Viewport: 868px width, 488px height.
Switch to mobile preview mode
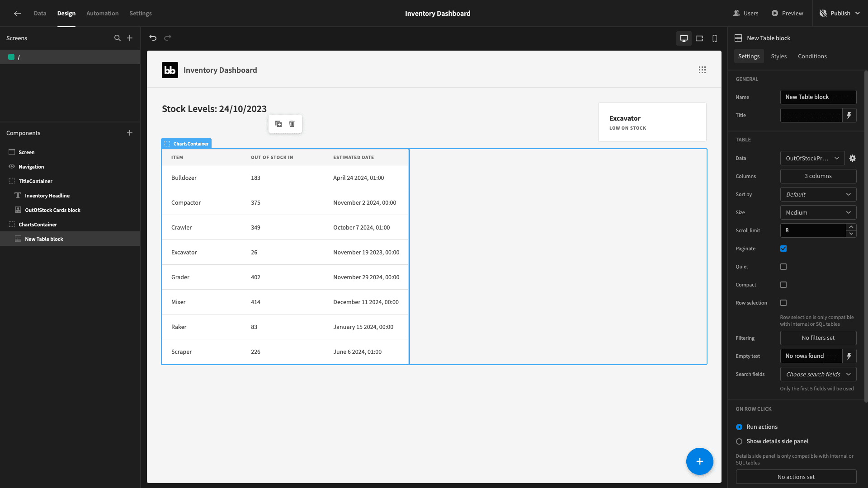(x=715, y=38)
